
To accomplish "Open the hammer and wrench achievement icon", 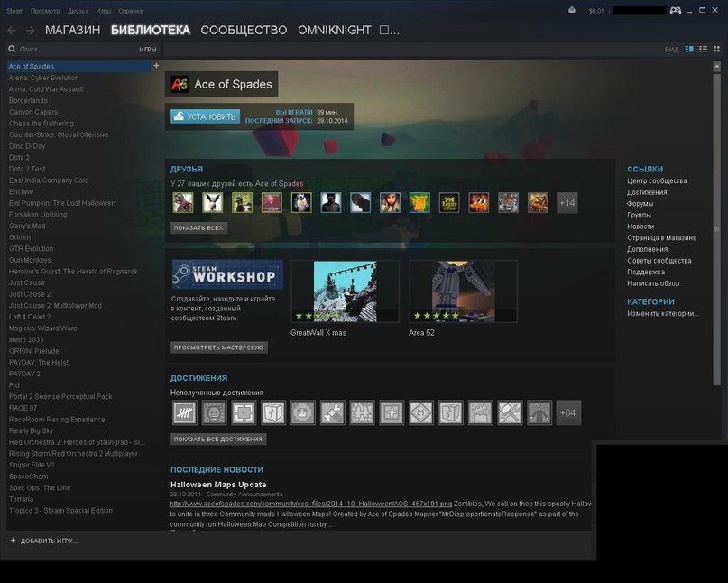I will (x=510, y=412).
